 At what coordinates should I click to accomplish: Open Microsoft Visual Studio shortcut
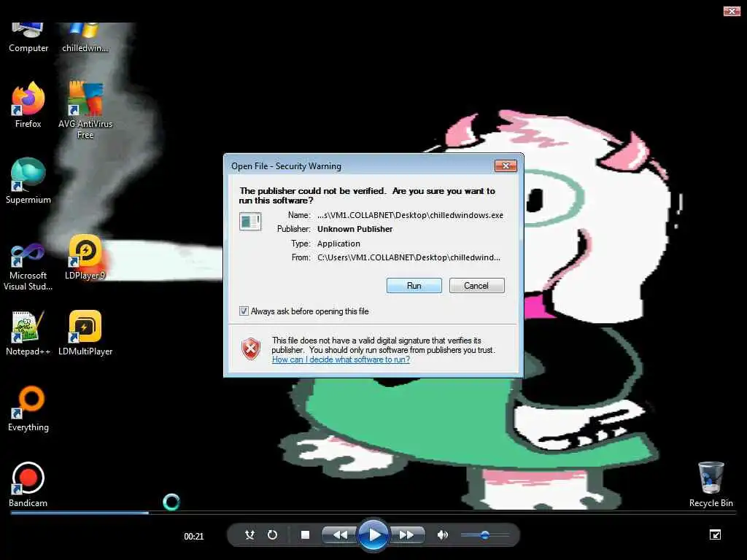tap(28, 267)
